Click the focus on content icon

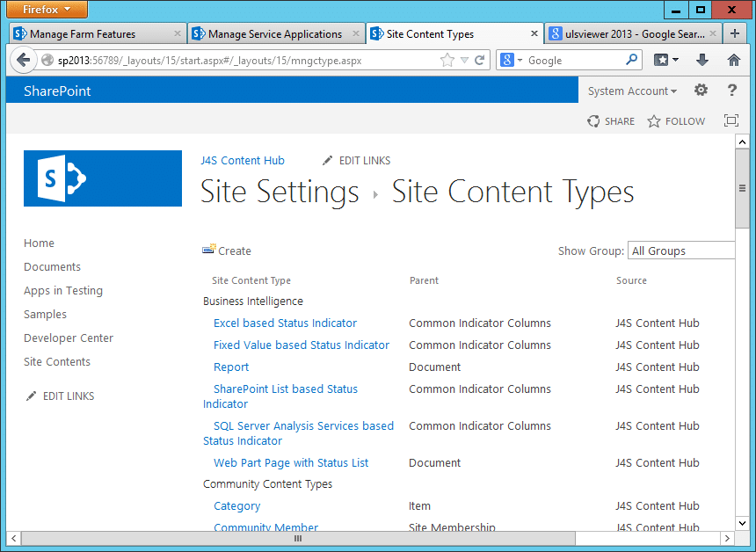[x=731, y=120]
